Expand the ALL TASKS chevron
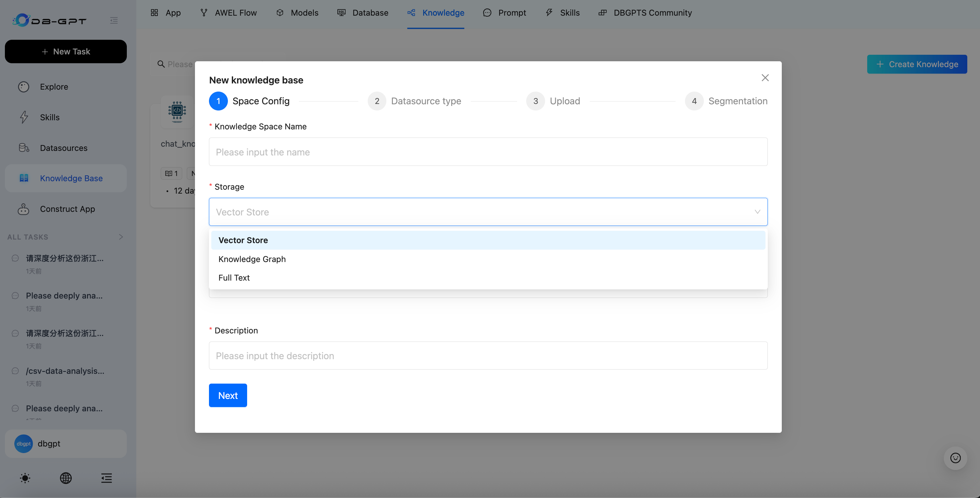Image resolution: width=980 pixels, height=498 pixels. [121, 237]
